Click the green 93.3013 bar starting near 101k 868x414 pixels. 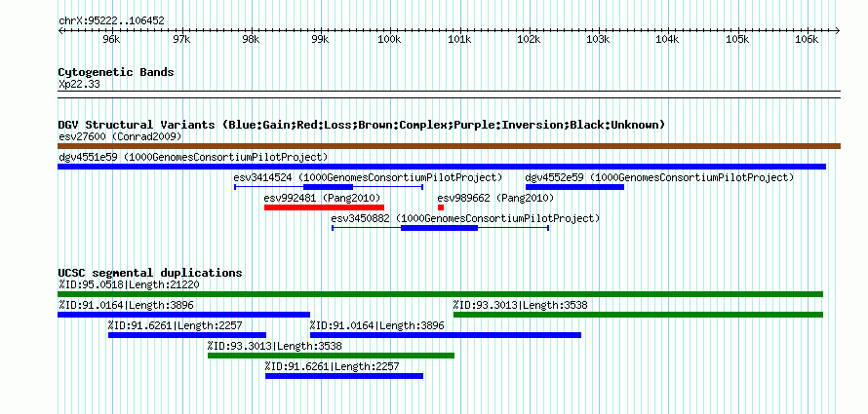coord(638,315)
